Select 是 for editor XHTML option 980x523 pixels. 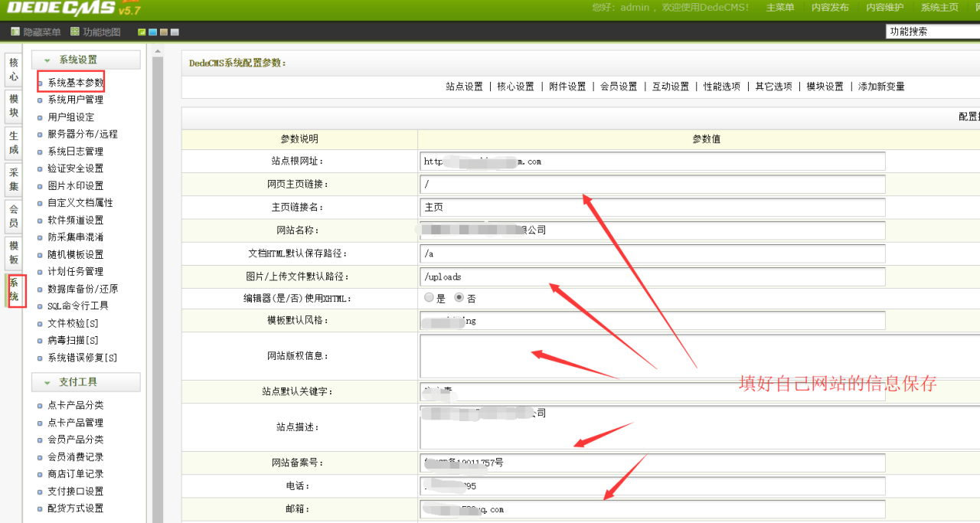tap(430, 298)
